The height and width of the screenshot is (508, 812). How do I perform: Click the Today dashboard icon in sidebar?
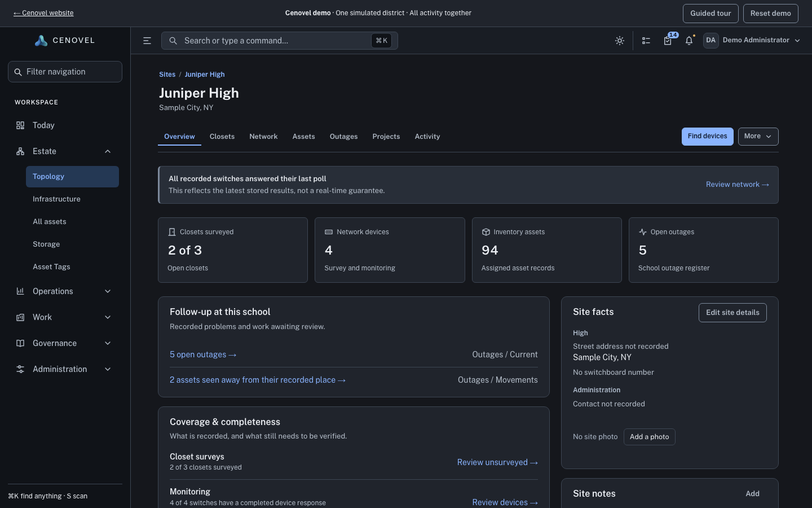[x=20, y=125]
